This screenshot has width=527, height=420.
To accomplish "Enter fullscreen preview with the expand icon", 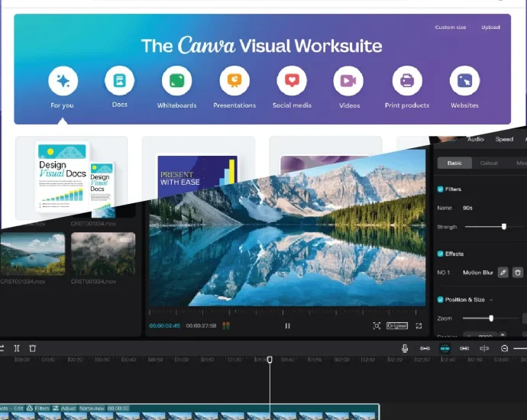I will click(419, 325).
